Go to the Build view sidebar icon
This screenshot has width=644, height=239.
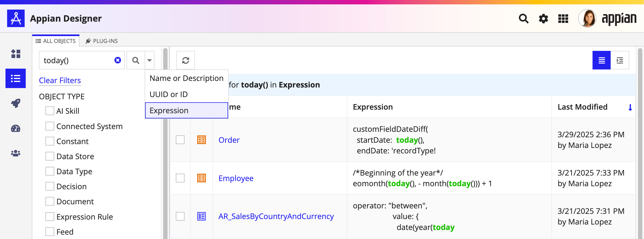(16, 54)
